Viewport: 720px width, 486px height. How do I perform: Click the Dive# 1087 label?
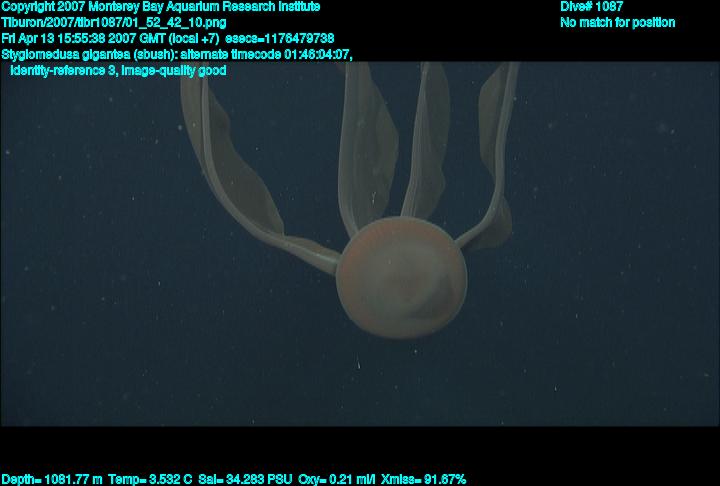tap(592, 7)
